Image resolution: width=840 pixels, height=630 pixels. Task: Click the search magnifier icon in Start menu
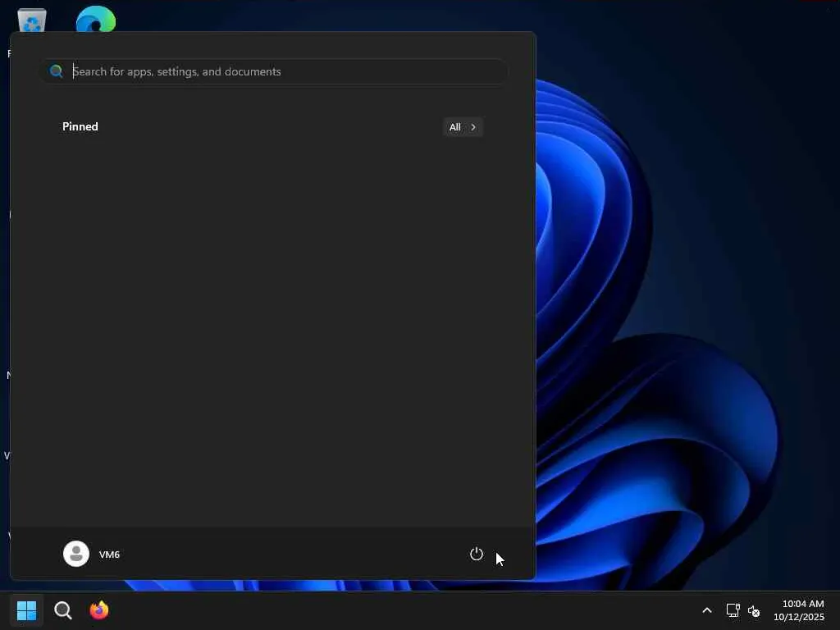(x=57, y=71)
